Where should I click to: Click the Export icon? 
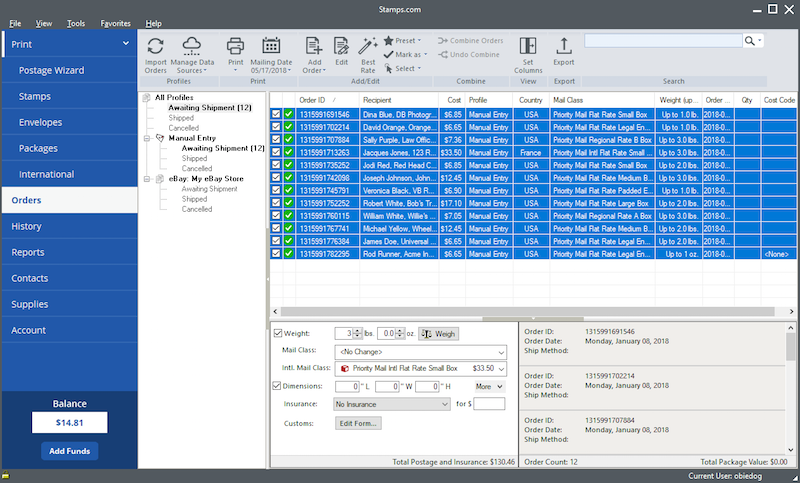coord(564,46)
